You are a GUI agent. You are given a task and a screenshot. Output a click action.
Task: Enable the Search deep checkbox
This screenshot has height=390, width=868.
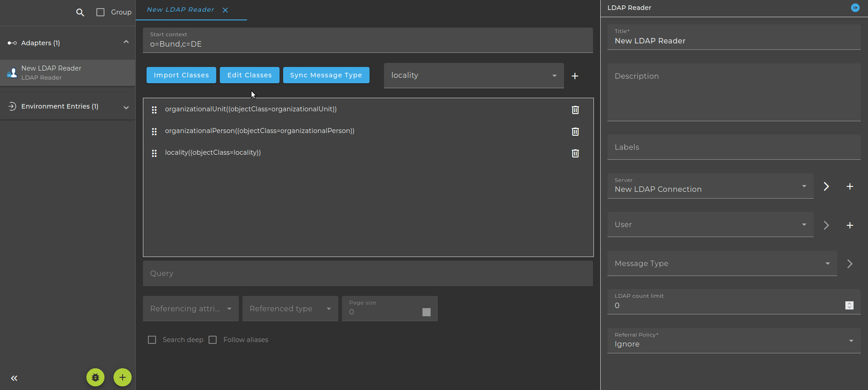152,340
